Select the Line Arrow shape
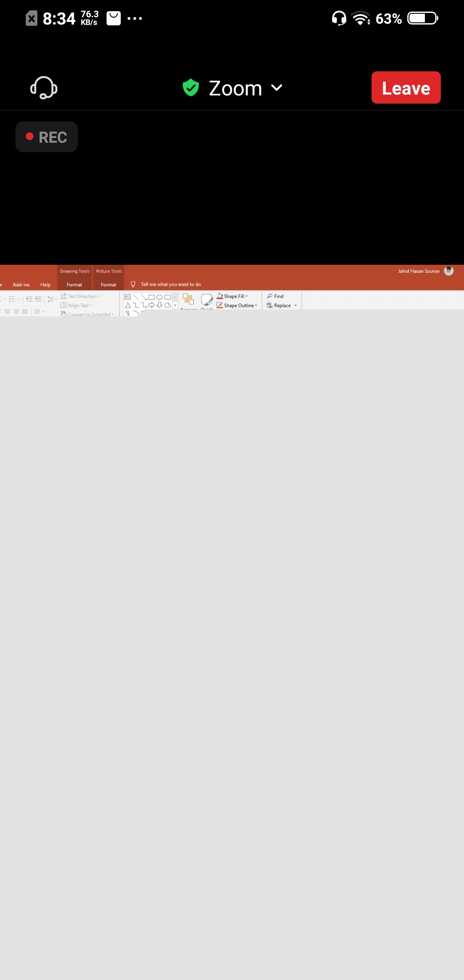 click(143, 297)
